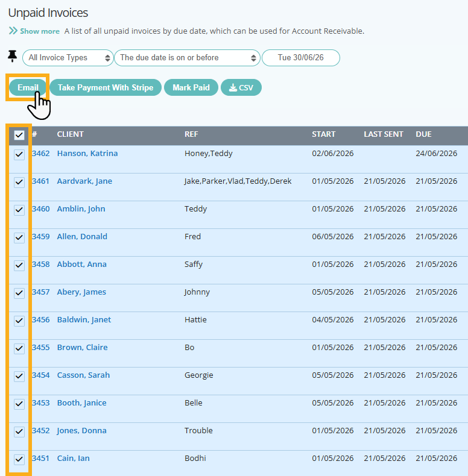Toggle the select-all checkbox in table header
468x476 pixels.
point(19,135)
